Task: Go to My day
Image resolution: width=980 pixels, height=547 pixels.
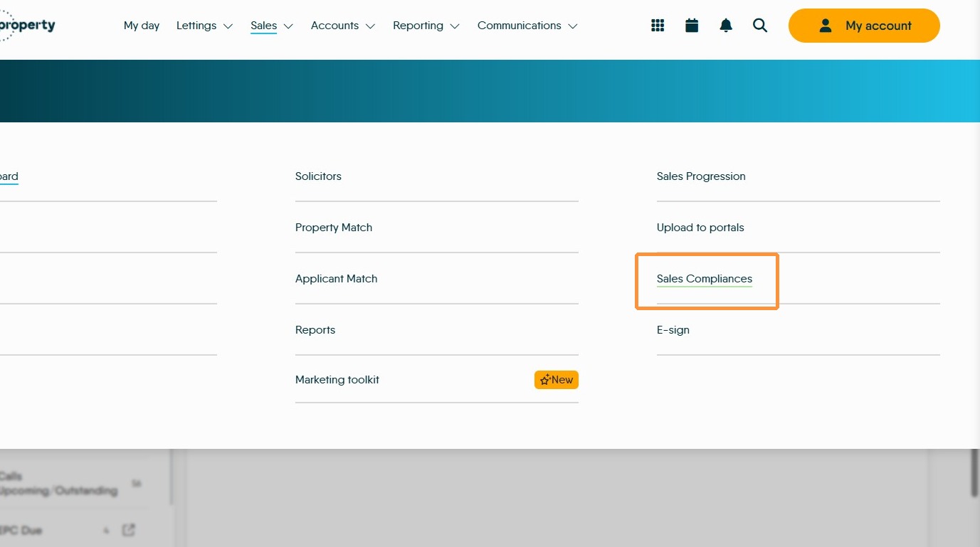Action: 142,26
